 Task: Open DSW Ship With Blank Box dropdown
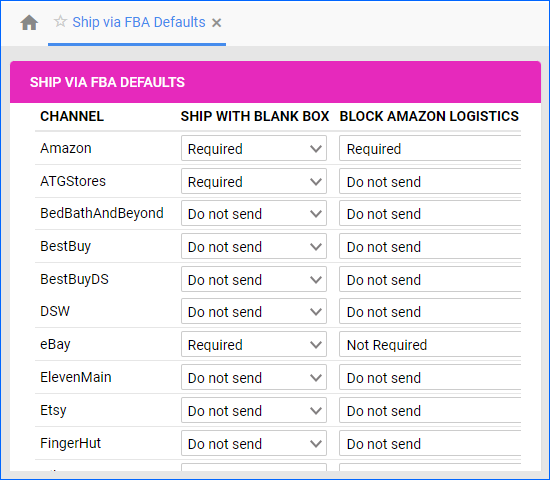click(x=254, y=311)
